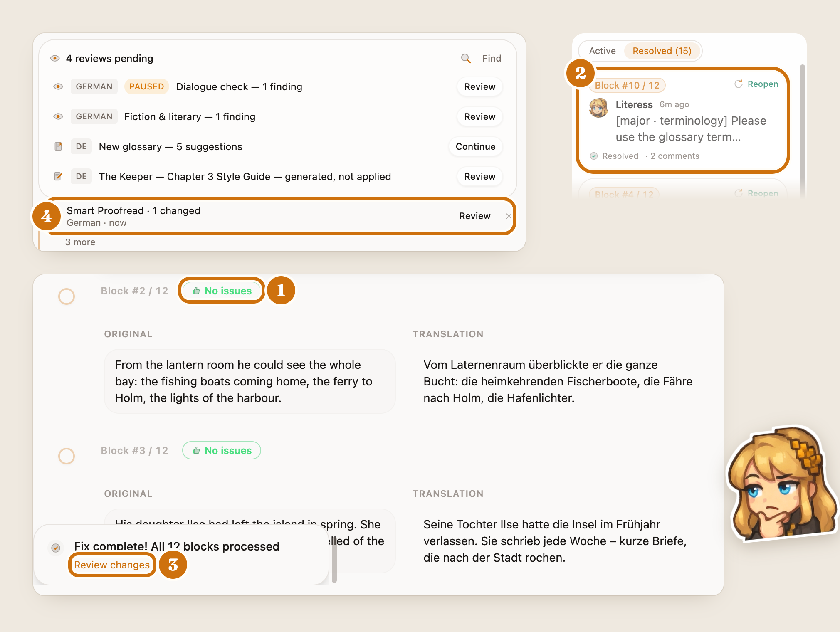
Task: Click Review in the Smart Proofread notification
Action: coord(474,216)
